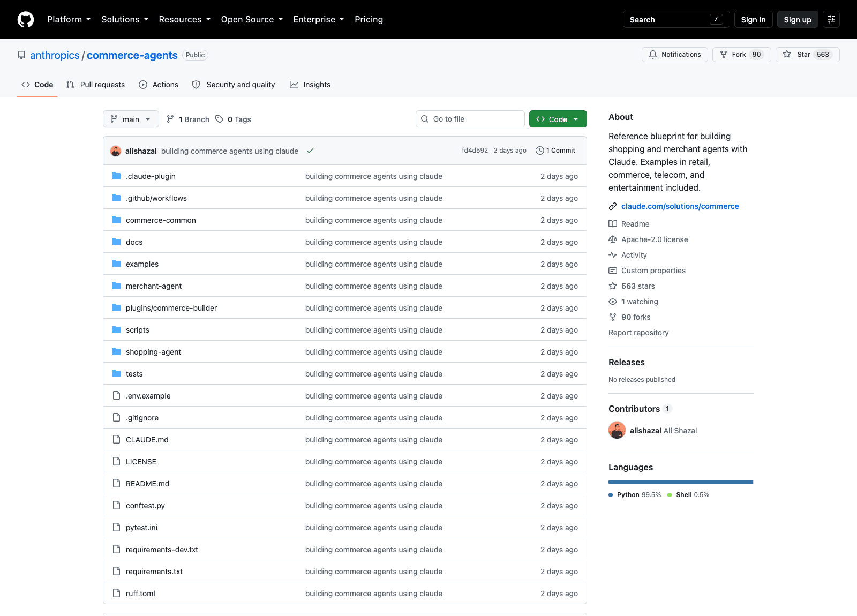Click the tag icon next to 0 Tags
This screenshot has width=857, height=616.
coord(219,119)
